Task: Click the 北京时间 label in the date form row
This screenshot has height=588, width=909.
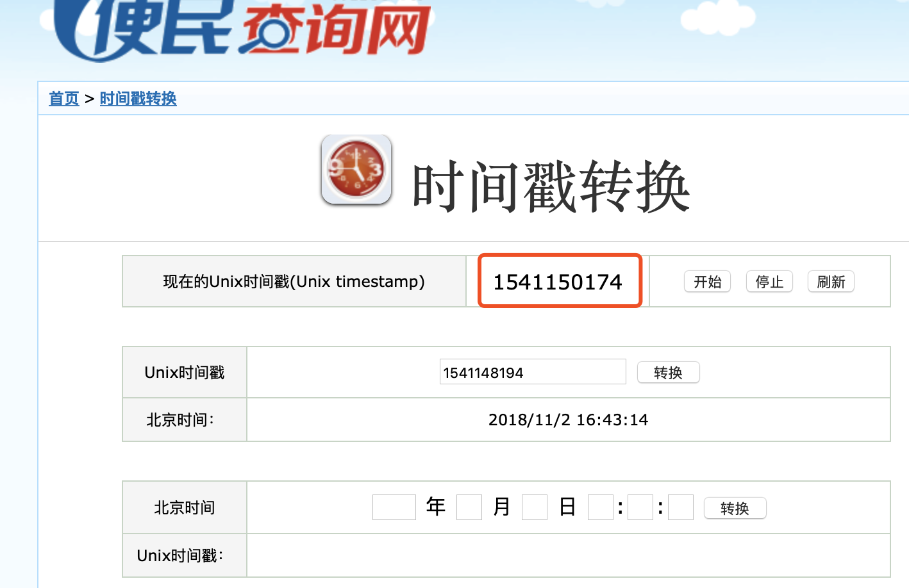Action: [185, 508]
